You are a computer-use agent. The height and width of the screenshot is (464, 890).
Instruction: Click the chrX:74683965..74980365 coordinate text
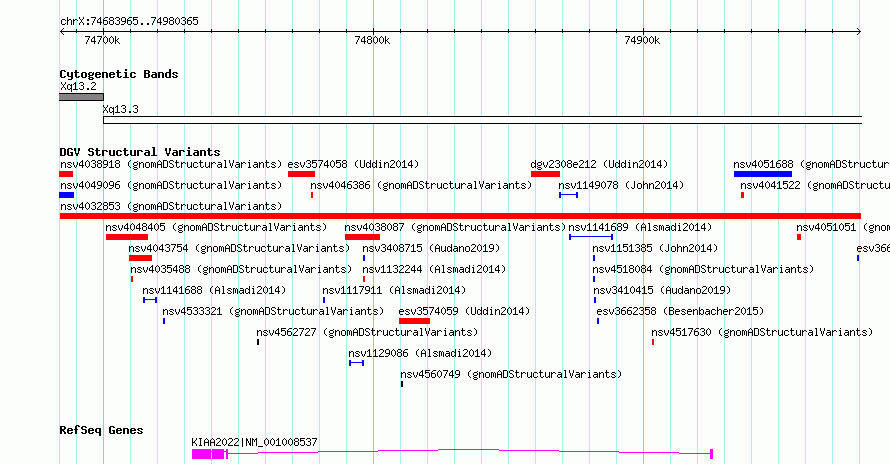pos(129,22)
